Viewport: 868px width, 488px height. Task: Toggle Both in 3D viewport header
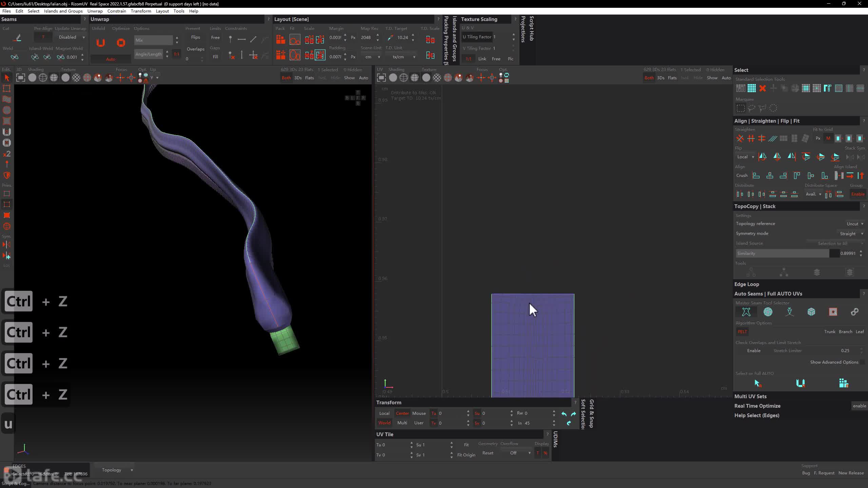click(286, 78)
